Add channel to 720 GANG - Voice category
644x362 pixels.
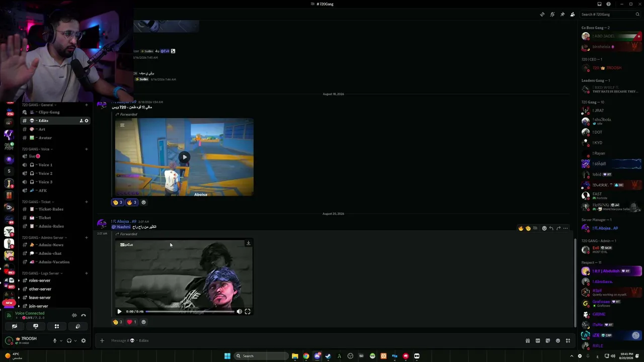pos(87,149)
